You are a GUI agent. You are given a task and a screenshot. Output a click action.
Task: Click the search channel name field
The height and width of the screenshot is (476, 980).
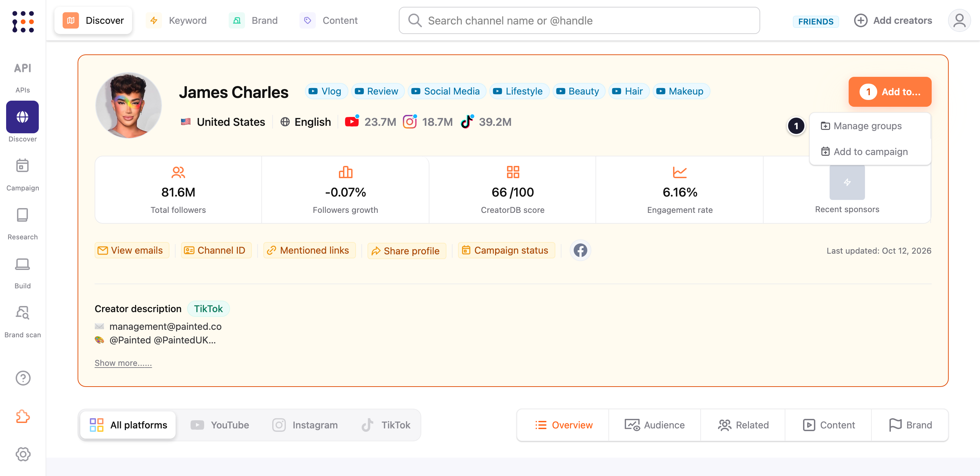coord(579,20)
